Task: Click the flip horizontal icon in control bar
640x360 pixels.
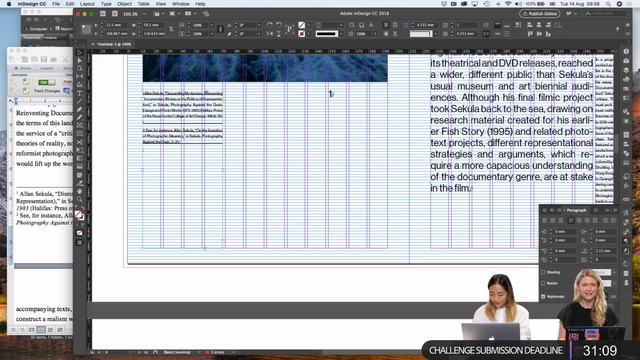Action: pos(270,34)
